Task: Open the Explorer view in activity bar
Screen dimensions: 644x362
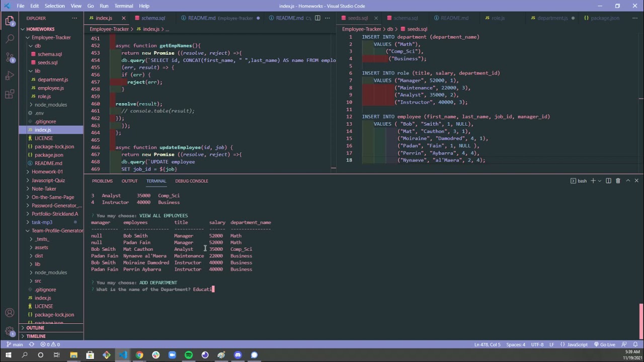Action: click(10, 21)
